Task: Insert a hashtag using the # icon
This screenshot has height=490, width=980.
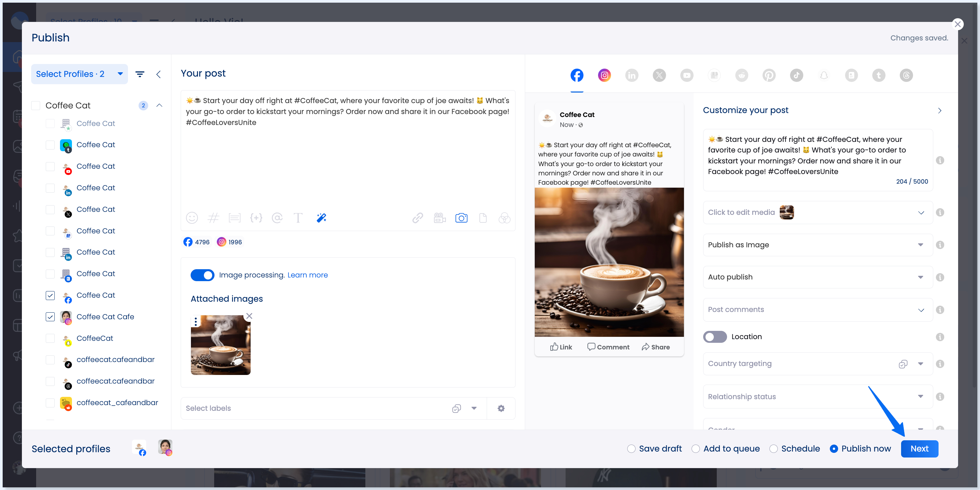Action: click(214, 217)
